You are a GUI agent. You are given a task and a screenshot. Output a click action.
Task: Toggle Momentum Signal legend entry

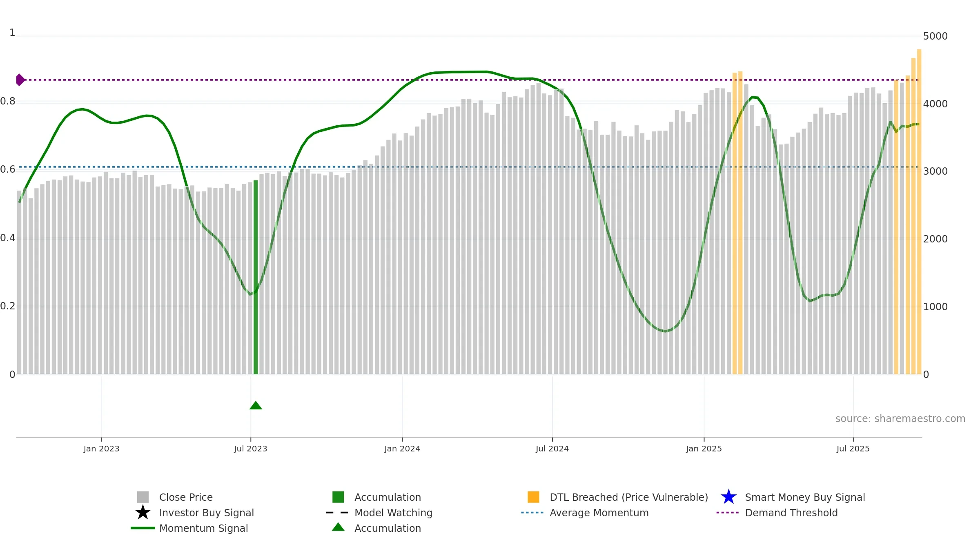(203, 528)
